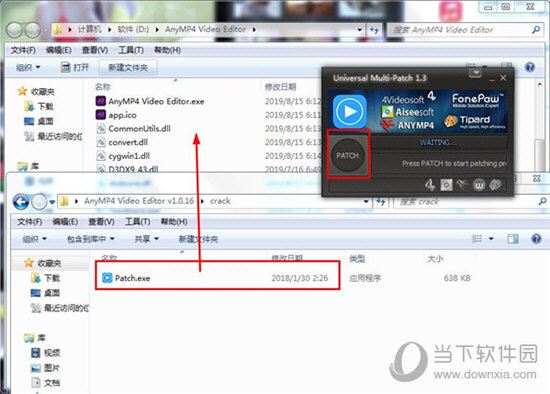The image size is (550, 394).
Task: Click 新建文件夹 in top window toolbar
Action: point(128,67)
